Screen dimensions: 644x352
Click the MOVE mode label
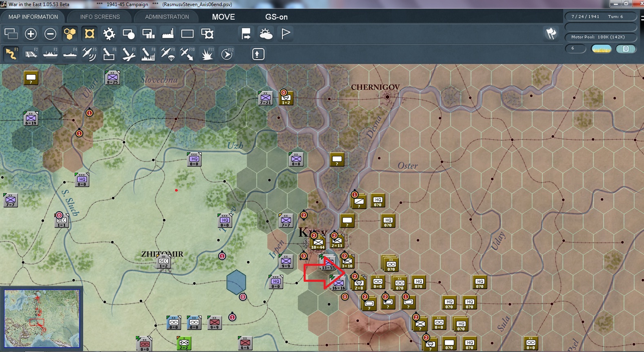coord(223,17)
